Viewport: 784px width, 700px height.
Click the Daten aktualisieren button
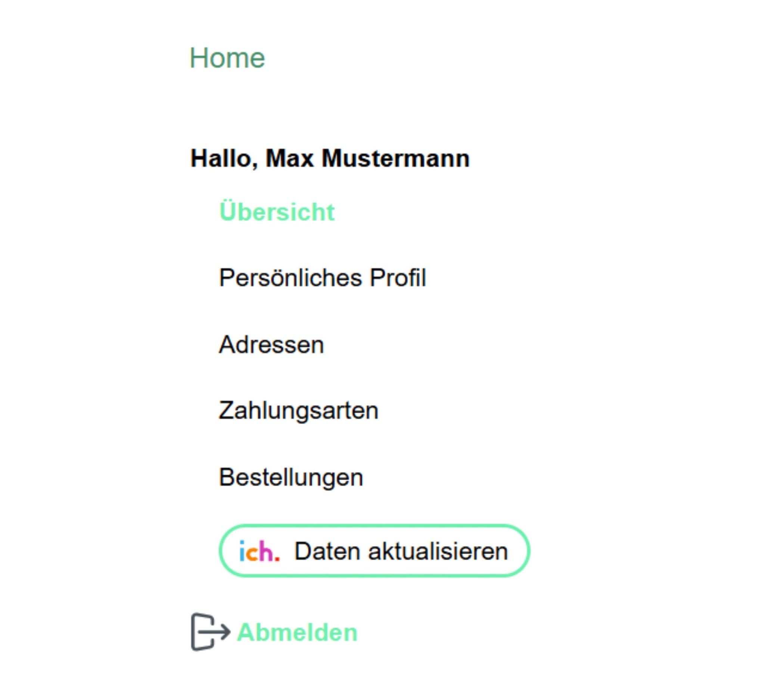click(x=374, y=551)
